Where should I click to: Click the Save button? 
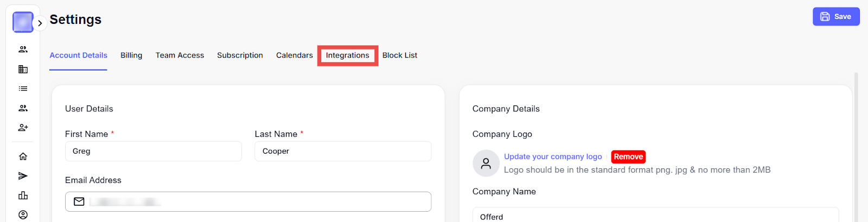[835, 16]
